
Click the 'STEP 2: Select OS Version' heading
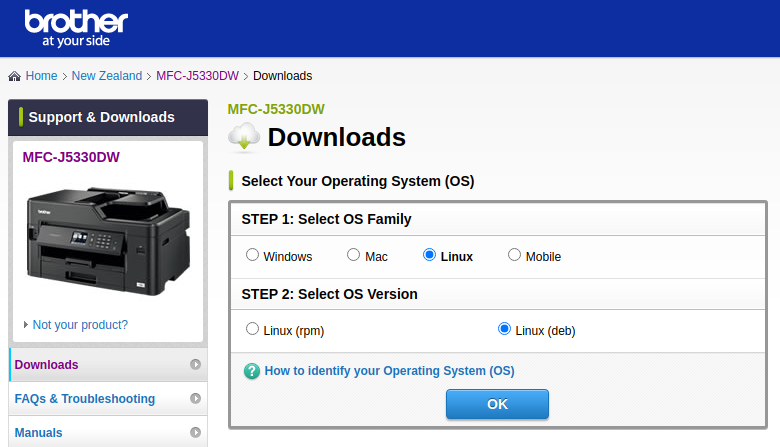(329, 294)
